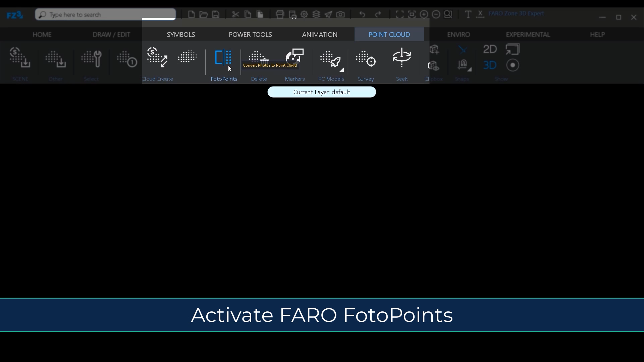This screenshot has width=644, height=362.
Task: Click the Cloud Create icon
Action: pyautogui.click(x=157, y=58)
